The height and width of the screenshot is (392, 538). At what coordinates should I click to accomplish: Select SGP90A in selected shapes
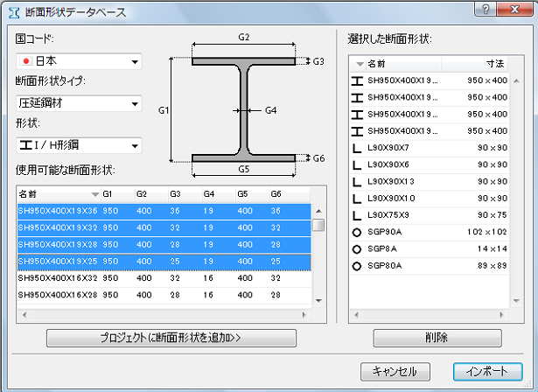(x=430, y=232)
